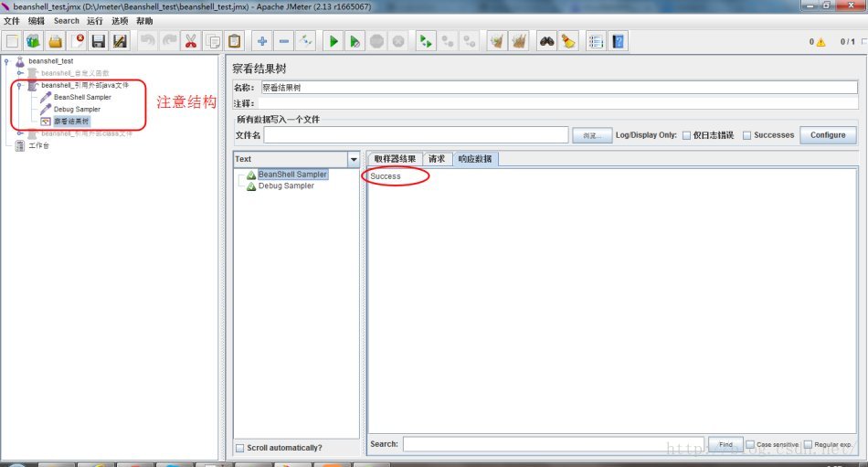Switch to the 请求 tab
This screenshot has height=467, width=868.
[x=437, y=159]
